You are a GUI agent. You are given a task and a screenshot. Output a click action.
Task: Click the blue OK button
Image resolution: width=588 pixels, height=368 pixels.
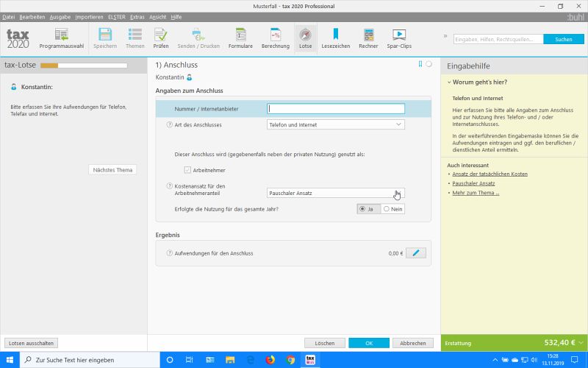(368, 343)
